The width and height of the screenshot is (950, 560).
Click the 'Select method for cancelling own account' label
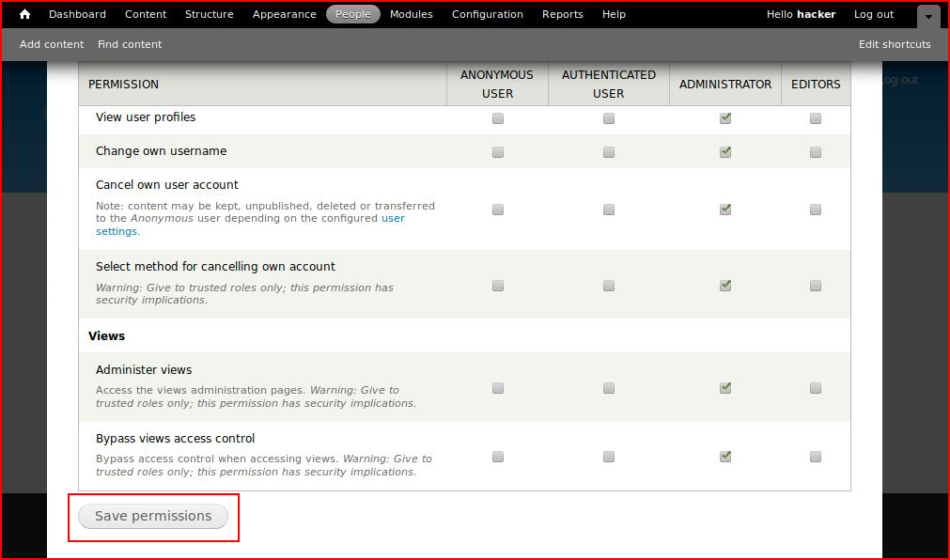pyautogui.click(x=215, y=267)
